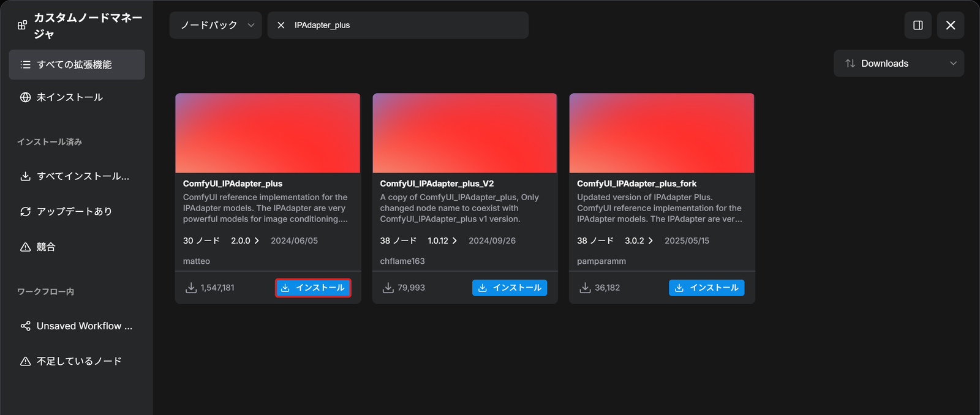
Task: Click the warning triangle beside 競合
Action: 25,247
